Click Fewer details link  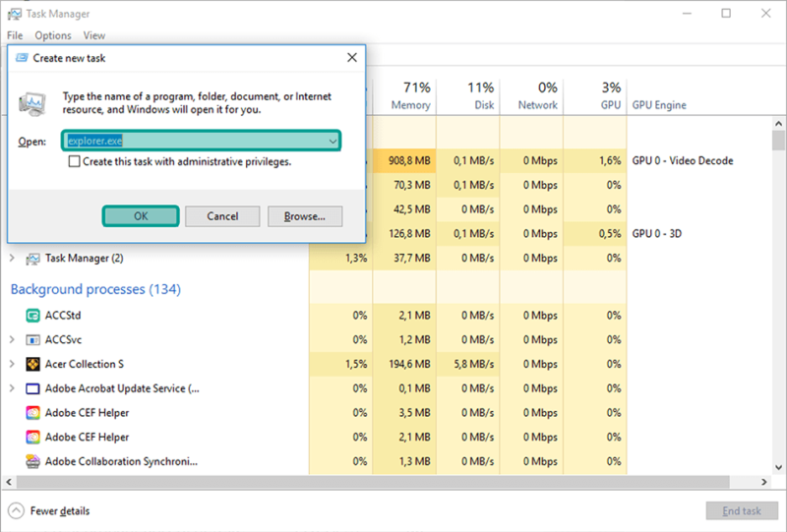(x=60, y=511)
